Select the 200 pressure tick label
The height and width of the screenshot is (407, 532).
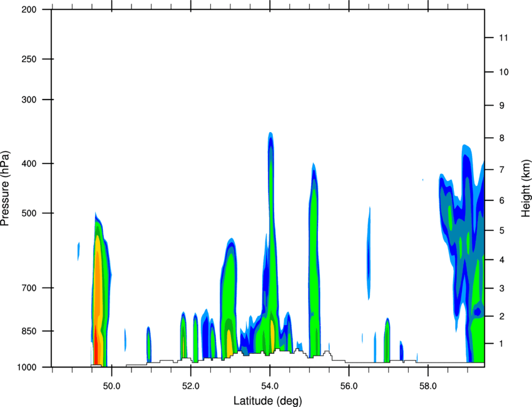[29, 9]
